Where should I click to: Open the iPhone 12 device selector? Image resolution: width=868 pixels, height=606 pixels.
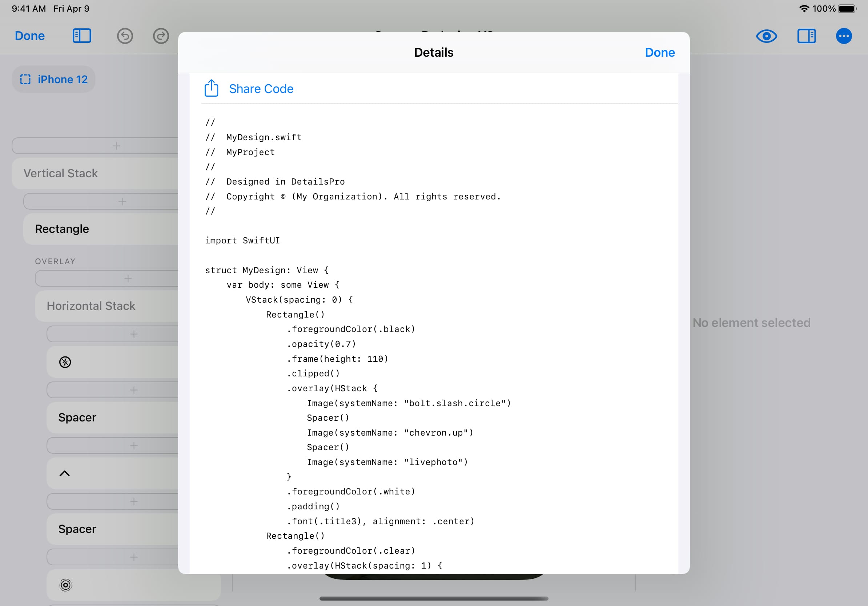coord(54,79)
